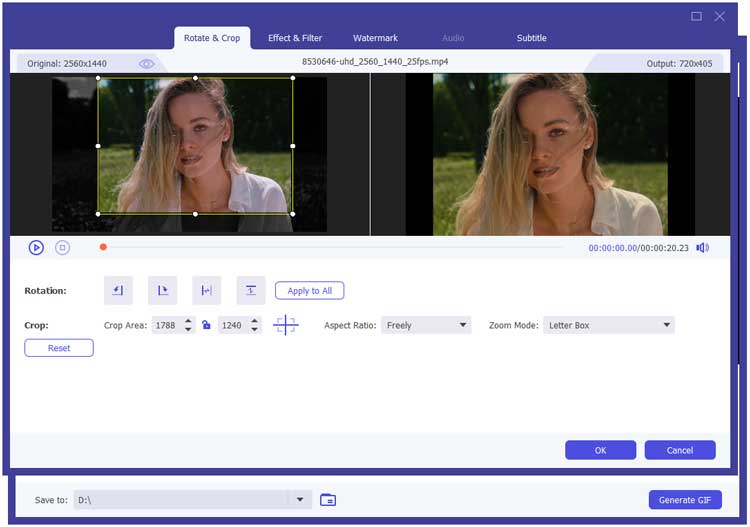Click the rotate right 90 degrees icon

point(162,290)
